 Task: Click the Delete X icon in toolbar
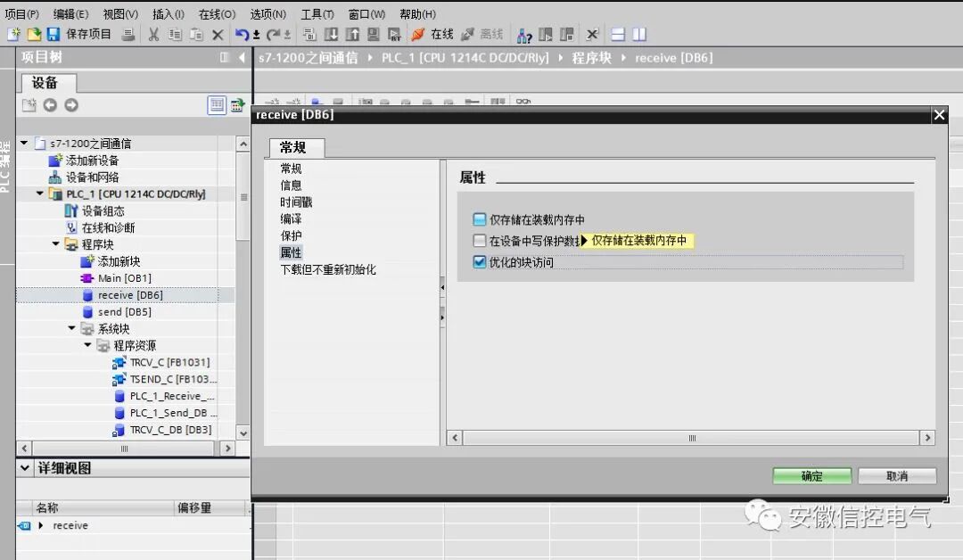[218, 35]
